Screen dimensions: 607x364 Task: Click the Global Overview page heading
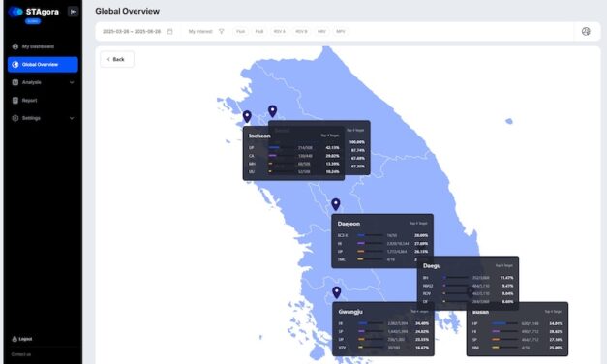coord(128,11)
